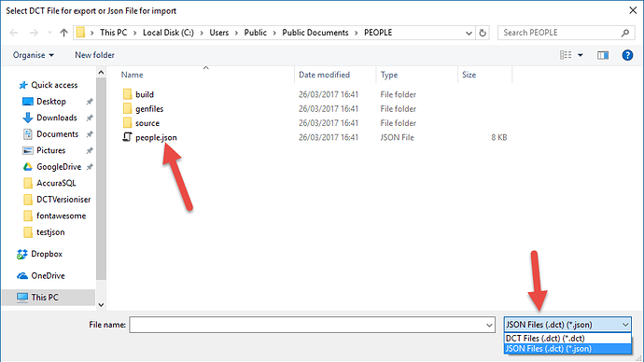Viewport: 644px width, 362px height.
Task: Expand the address bar history dropdown
Action: [469, 33]
